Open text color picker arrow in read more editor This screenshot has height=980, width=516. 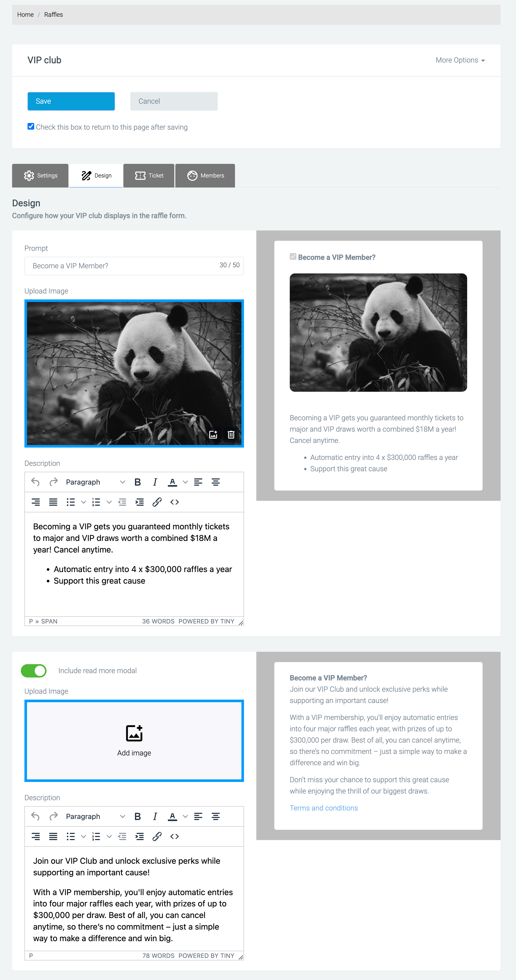tap(185, 816)
